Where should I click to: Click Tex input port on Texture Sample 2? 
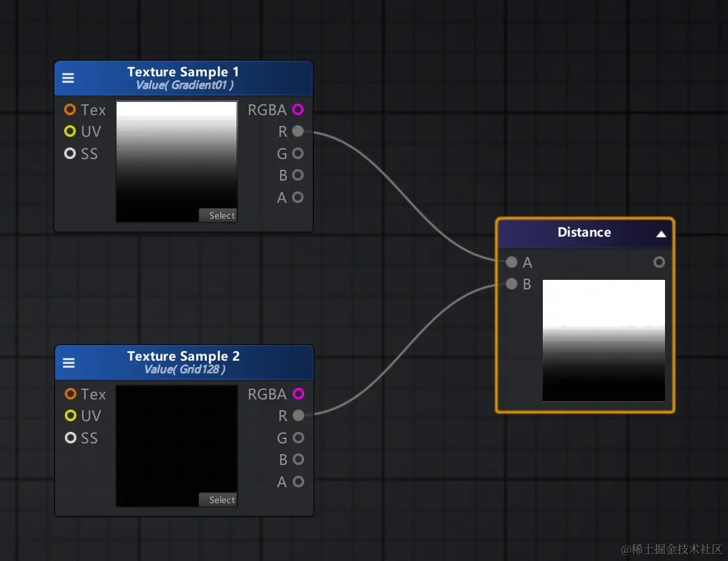point(71,394)
